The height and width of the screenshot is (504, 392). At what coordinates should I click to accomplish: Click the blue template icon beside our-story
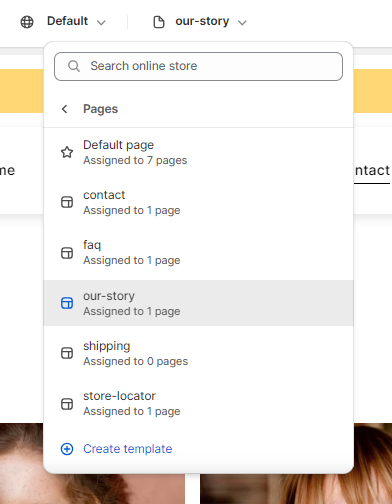(67, 303)
